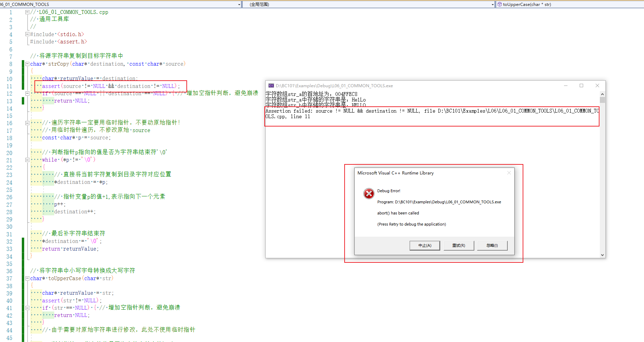This screenshot has height=342, width=644.
Task: Open the L06_01_COMMON_TOOLS file dropdown
Action: (239, 4)
